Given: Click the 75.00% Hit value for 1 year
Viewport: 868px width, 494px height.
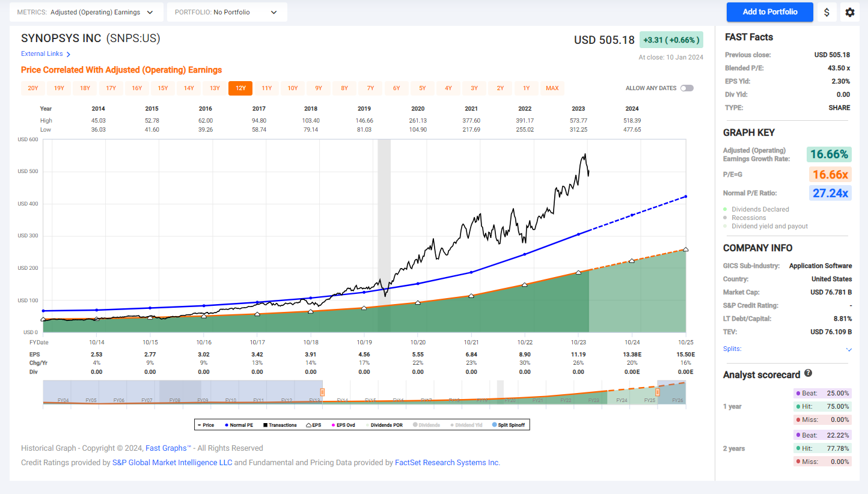Looking at the screenshot, I should [839, 406].
